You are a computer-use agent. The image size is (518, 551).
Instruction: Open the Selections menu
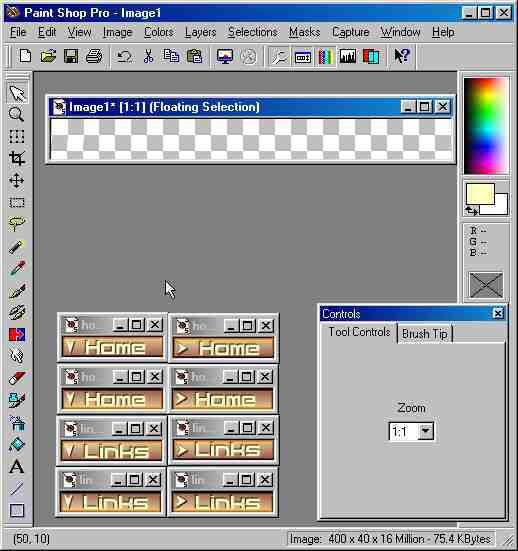(253, 32)
